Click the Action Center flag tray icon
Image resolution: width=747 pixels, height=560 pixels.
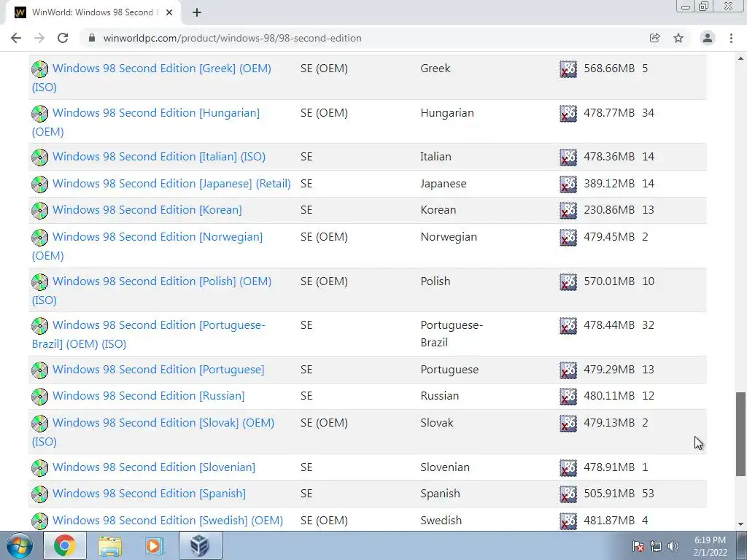638,546
